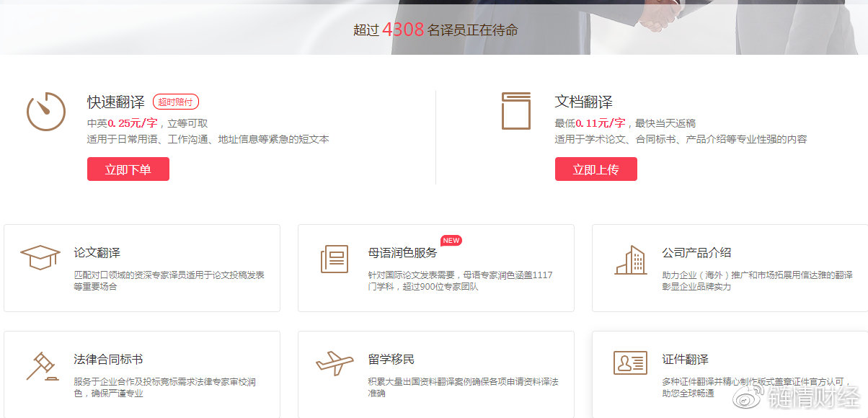The image size is (868, 418).
Task: Click the building icon for 公司产品介绍
Action: (630, 261)
